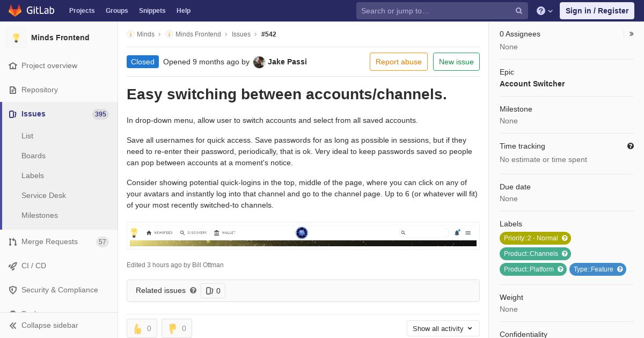Click the Minds group breadcrumb icon
The height and width of the screenshot is (338, 644).
click(130, 34)
